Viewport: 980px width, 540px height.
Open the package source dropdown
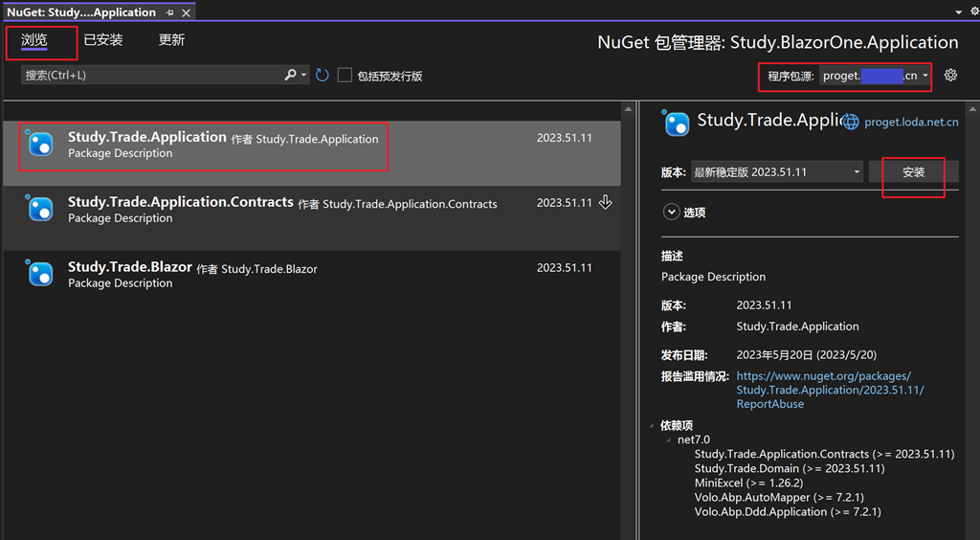[x=875, y=76]
